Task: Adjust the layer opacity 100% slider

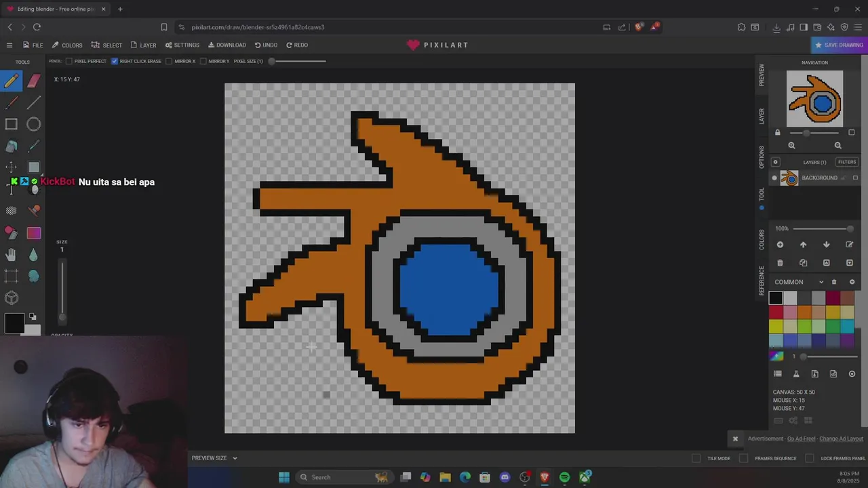Action: (823, 228)
